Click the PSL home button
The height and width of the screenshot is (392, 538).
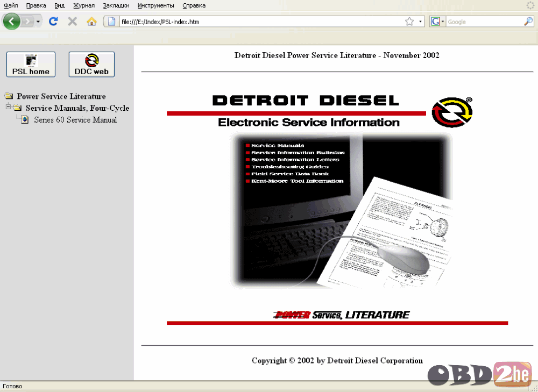point(31,65)
